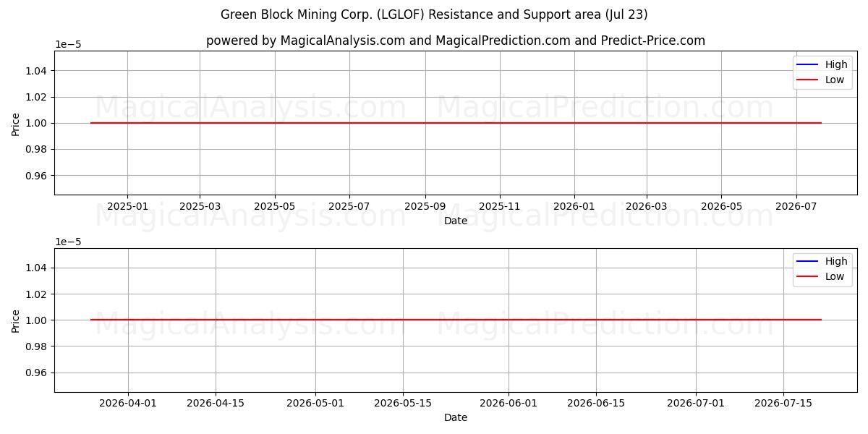Image resolution: width=868 pixels, height=434 pixels.
Task: Click the 2026-03 date tick label
Action: pos(647,206)
